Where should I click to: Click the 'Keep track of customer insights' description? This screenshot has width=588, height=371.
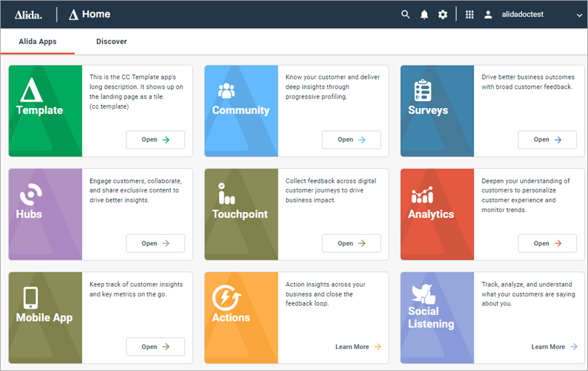136,289
